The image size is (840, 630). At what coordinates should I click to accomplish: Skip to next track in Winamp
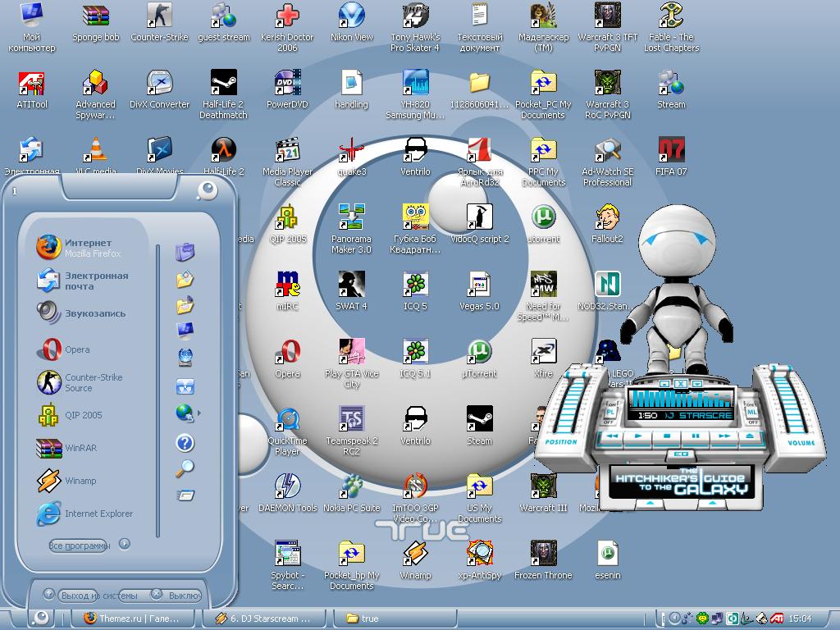724,436
